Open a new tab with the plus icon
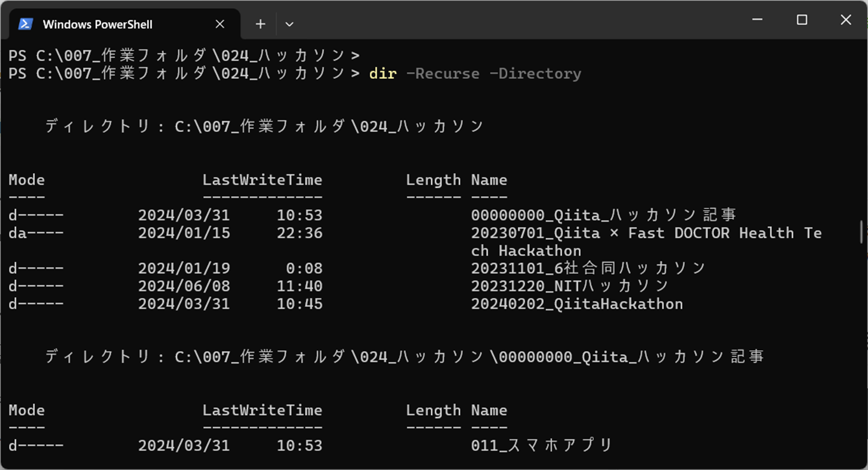Viewport: 868px width, 470px height. coord(260,24)
